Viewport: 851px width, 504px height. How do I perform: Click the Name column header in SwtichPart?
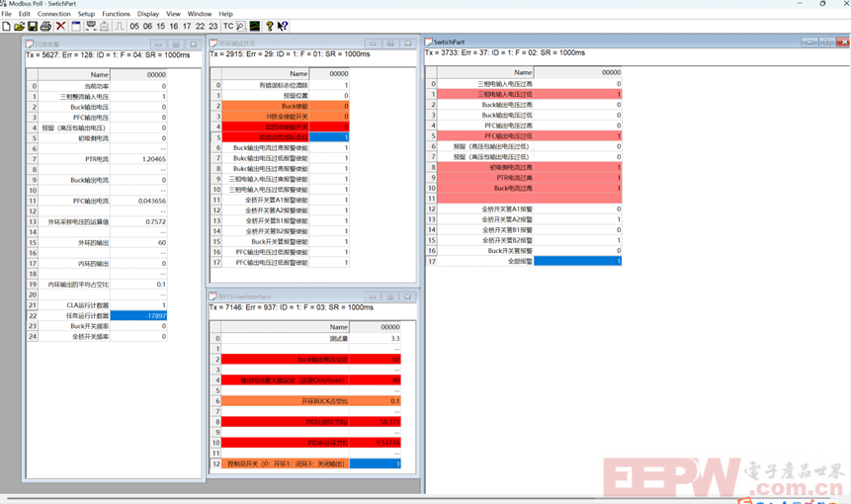[x=485, y=72]
